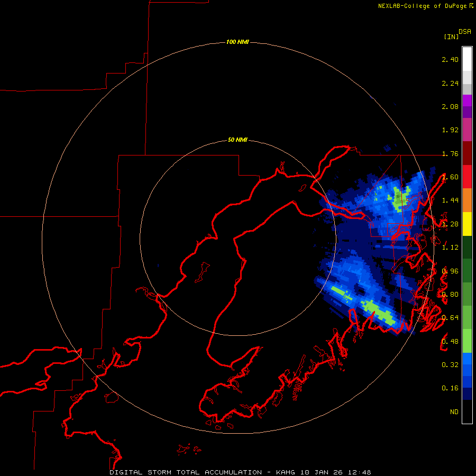Click the 2.08 legend value

(x=450, y=106)
